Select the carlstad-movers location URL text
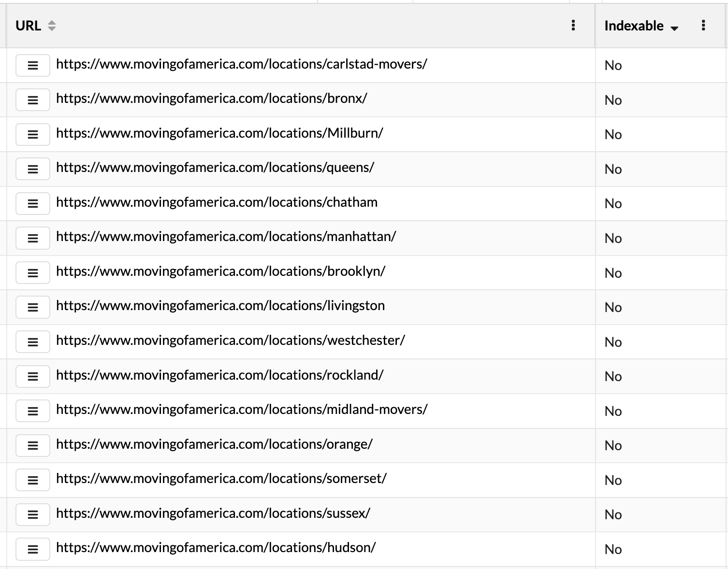This screenshot has height=569, width=728. tap(242, 64)
